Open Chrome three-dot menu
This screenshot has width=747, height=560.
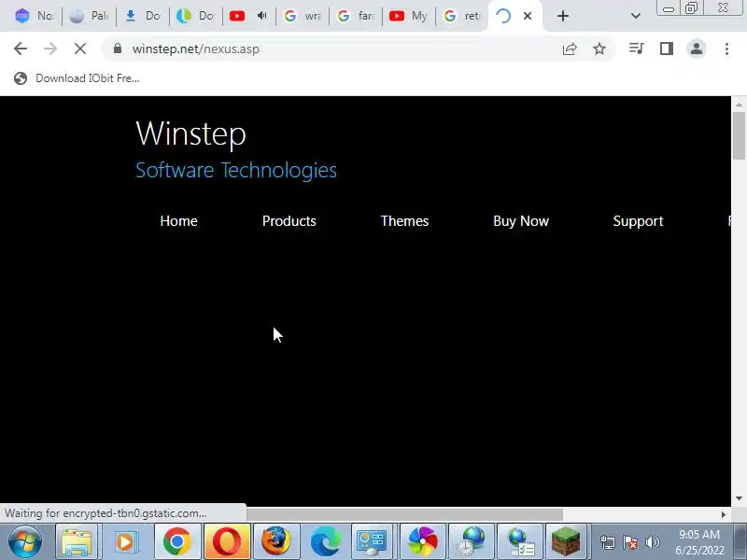coord(726,49)
